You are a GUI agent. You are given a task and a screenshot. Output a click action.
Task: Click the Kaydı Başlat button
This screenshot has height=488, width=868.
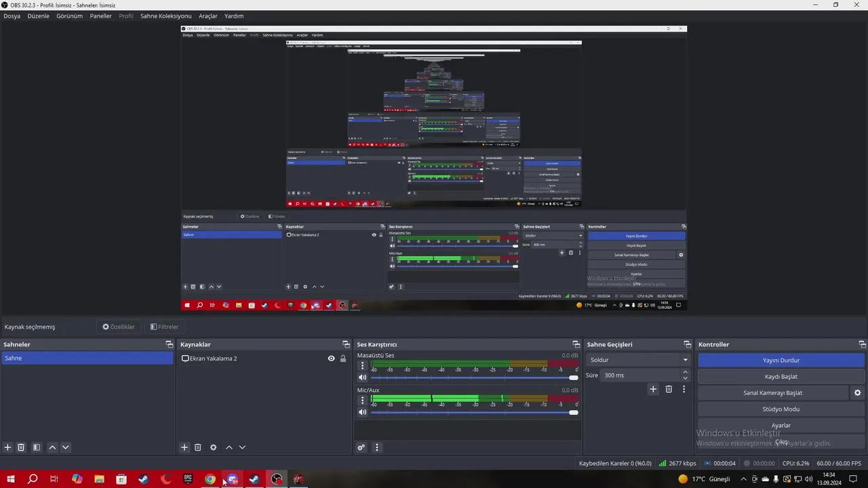tap(781, 377)
